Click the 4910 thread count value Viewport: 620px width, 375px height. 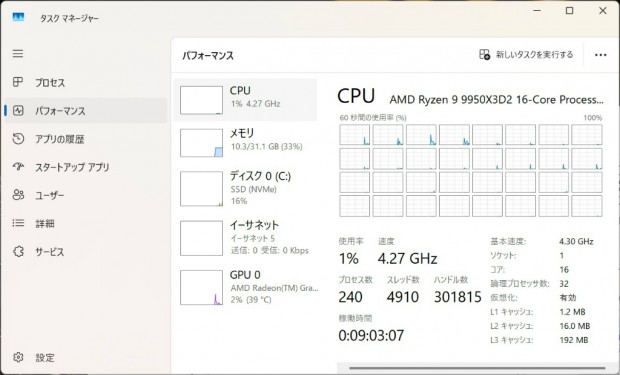[x=403, y=297]
